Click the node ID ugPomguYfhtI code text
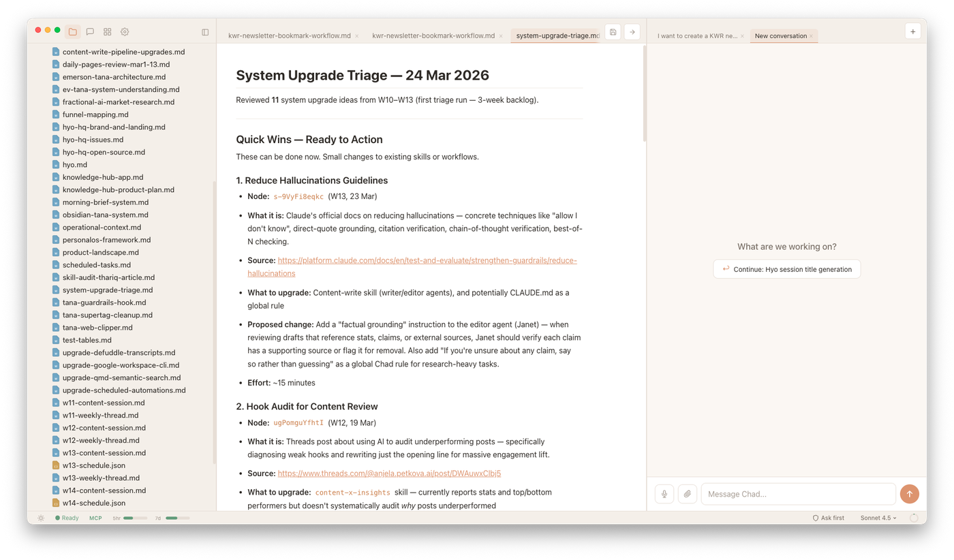The width and height of the screenshot is (954, 560). pos(298,423)
